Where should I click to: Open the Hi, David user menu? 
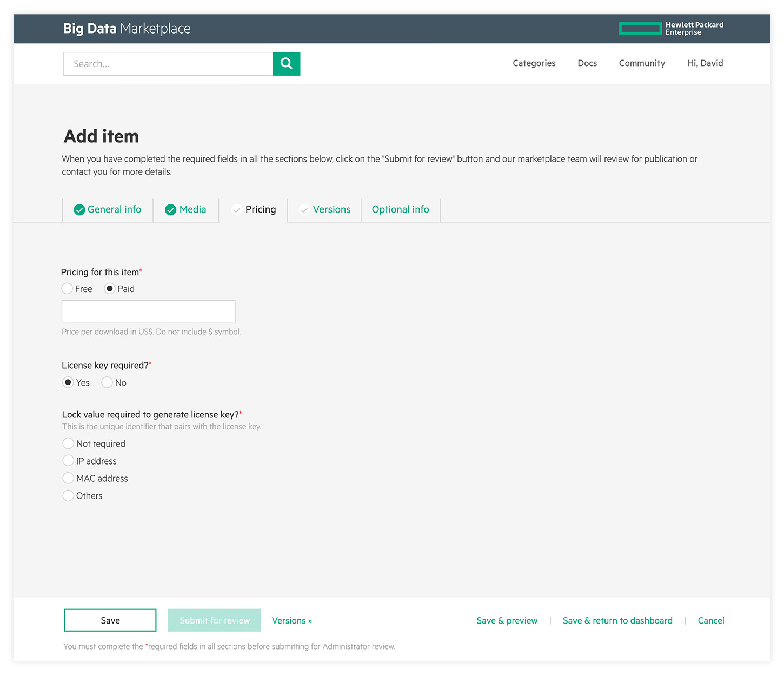pos(705,63)
